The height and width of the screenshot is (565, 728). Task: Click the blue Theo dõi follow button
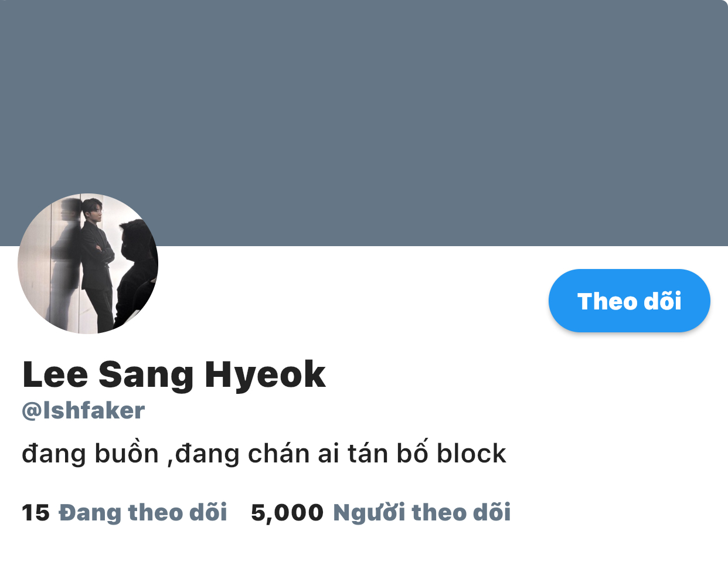click(x=629, y=301)
